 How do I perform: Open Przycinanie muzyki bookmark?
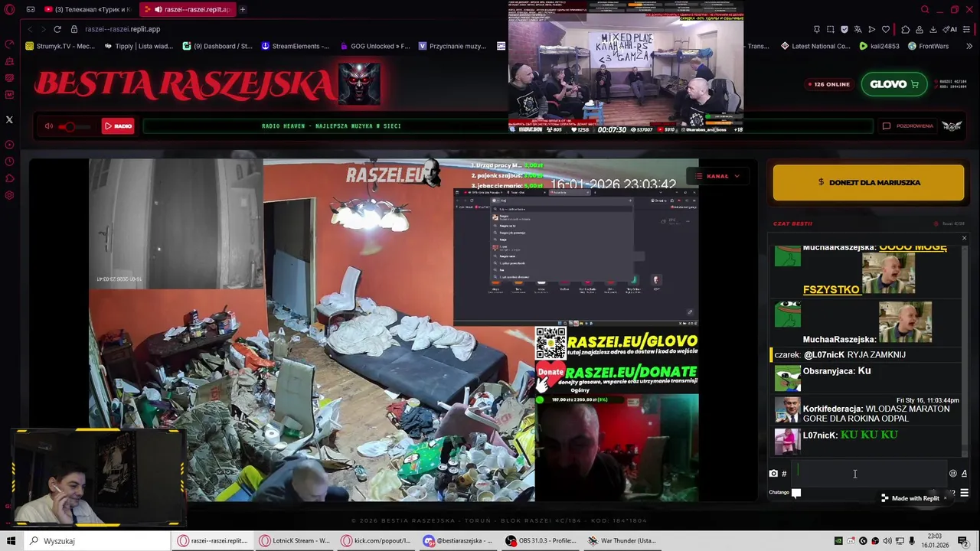(452, 46)
